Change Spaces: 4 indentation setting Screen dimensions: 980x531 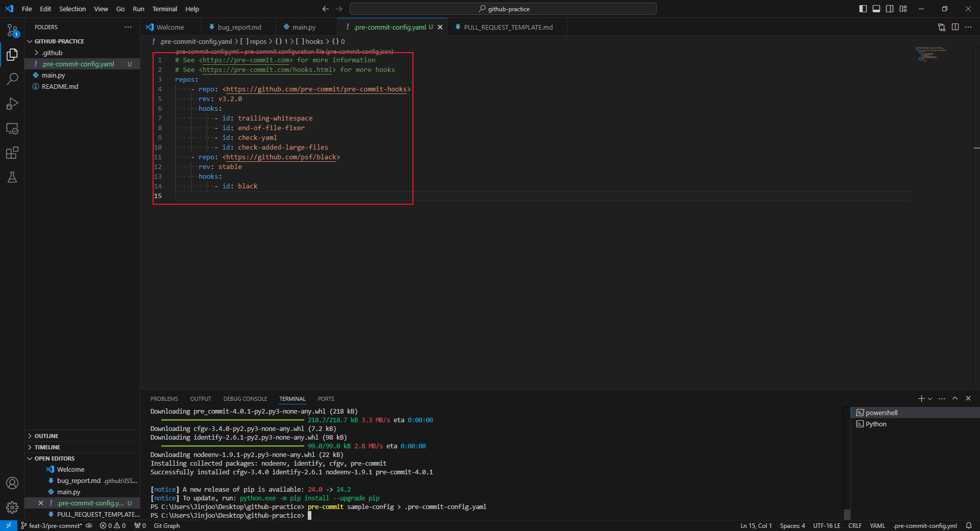792,525
